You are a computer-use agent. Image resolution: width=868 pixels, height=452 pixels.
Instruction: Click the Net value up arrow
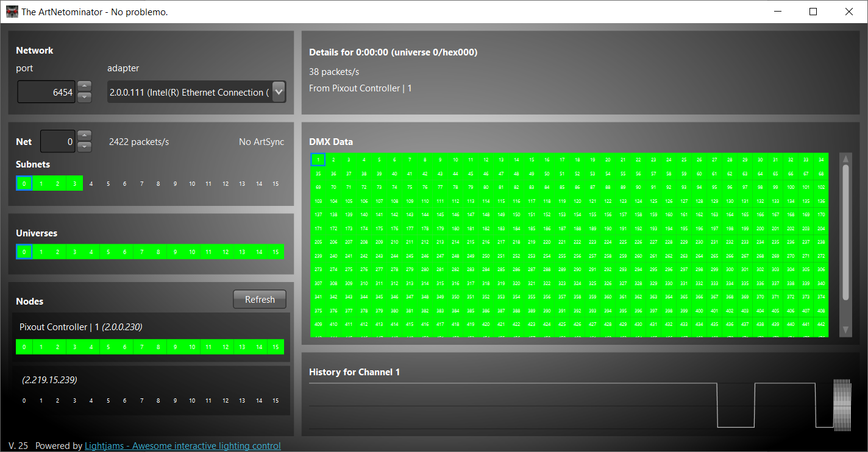(x=84, y=135)
